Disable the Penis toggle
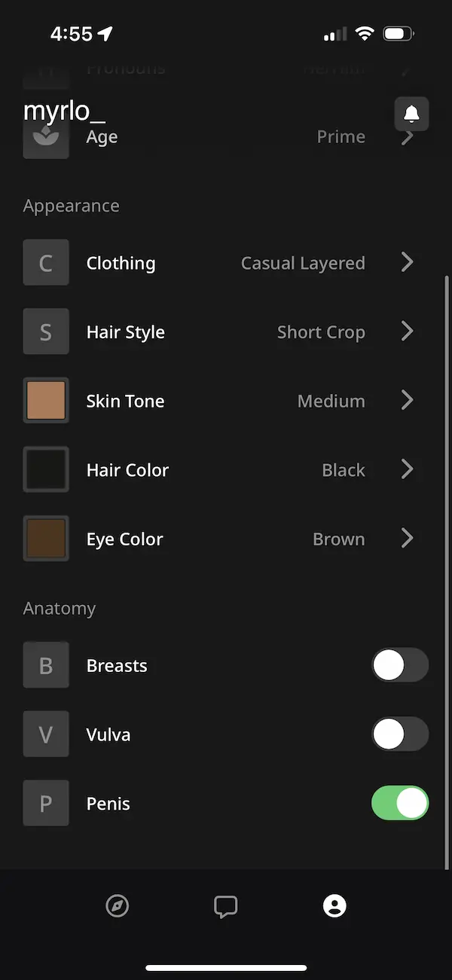Screen dimensions: 452x980 click(x=400, y=804)
